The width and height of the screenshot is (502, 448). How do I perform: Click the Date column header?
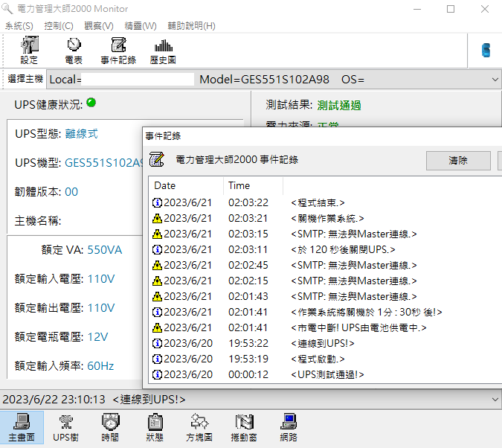(x=186, y=185)
